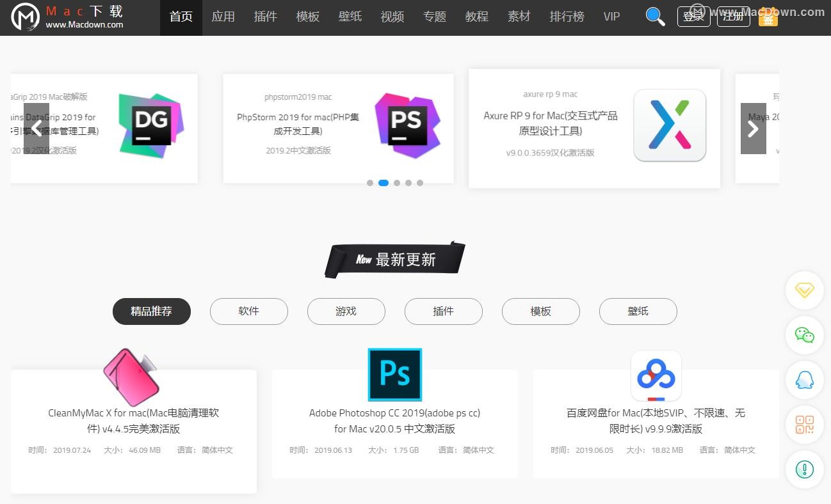
Task: Select the third carousel dot
Action: coord(397,183)
